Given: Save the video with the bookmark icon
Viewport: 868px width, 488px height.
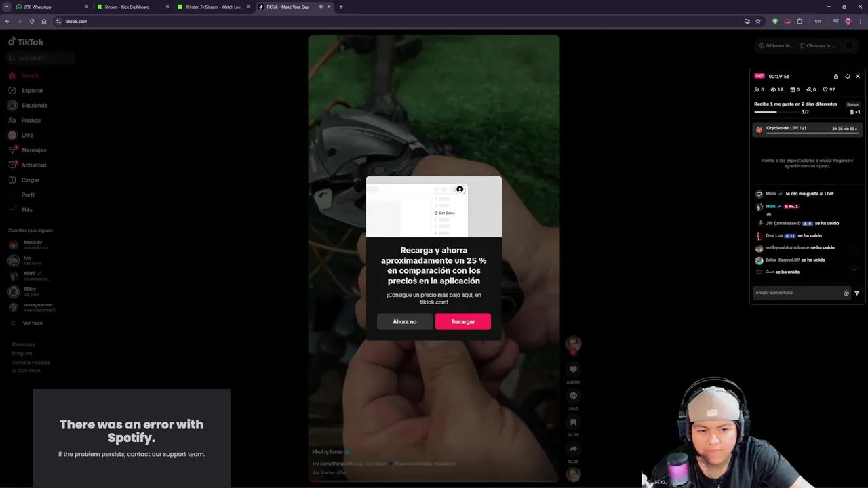Looking at the screenshot, I should click(x=573, y=422).
